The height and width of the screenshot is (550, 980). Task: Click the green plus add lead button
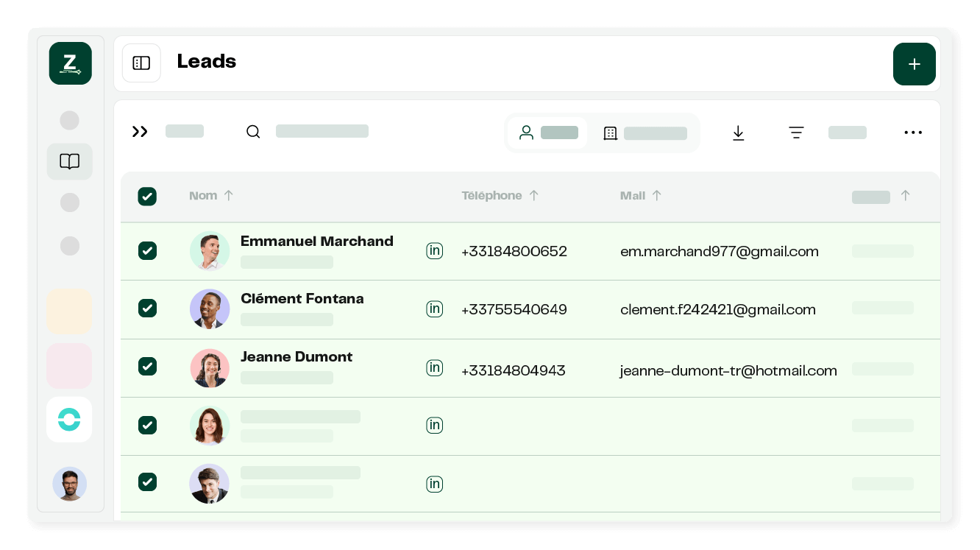click(x=914, y=64)
